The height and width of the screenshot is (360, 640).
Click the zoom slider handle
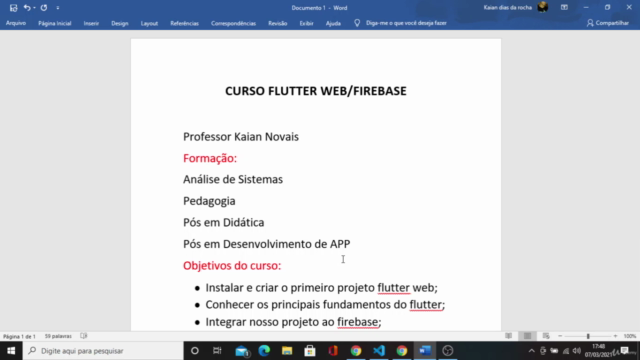(588, 336)
